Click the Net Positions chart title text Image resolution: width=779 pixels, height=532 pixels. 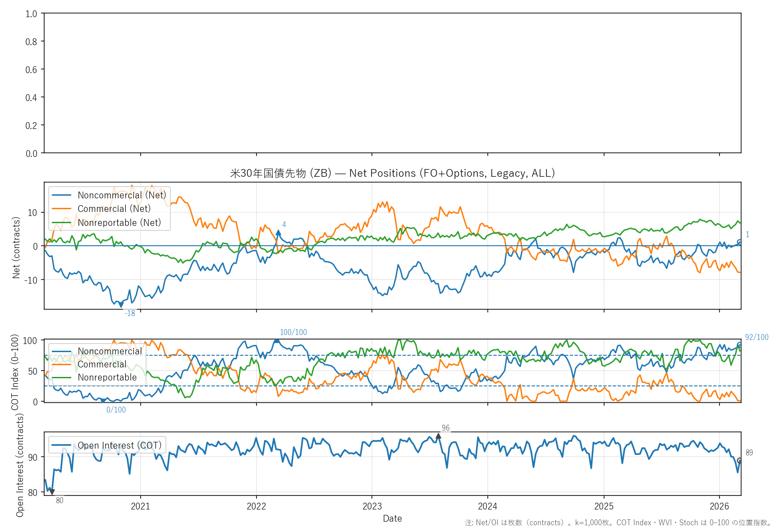[x=392, y=173]
